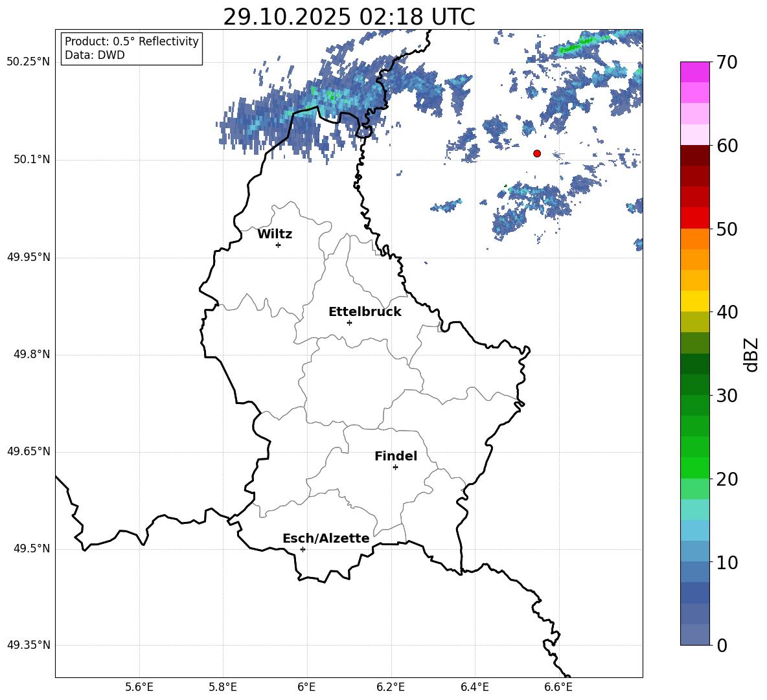Viewport: 767px width, 700px height.
Task: Click the Wiltz cross marker
Action: (x=279, y=245)
